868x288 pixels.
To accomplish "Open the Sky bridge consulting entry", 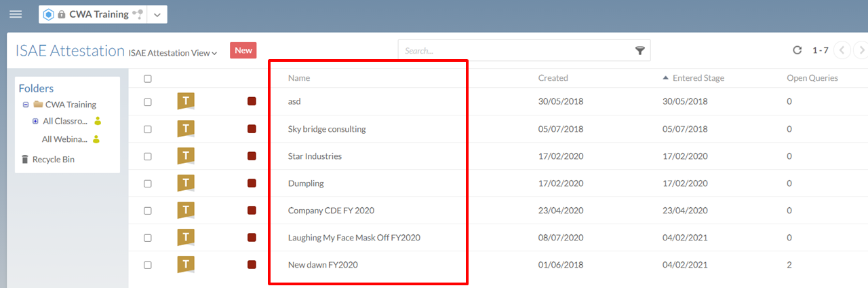I will pos(327,129).
